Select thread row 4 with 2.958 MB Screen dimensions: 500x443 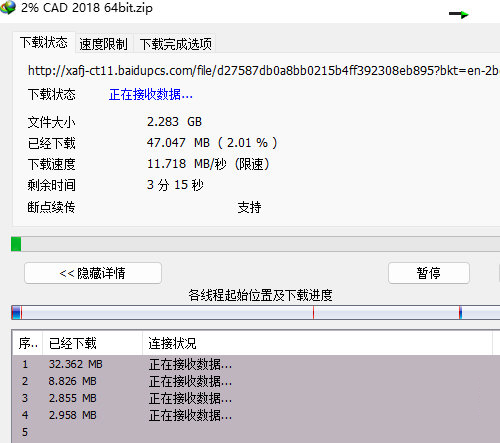256,415
